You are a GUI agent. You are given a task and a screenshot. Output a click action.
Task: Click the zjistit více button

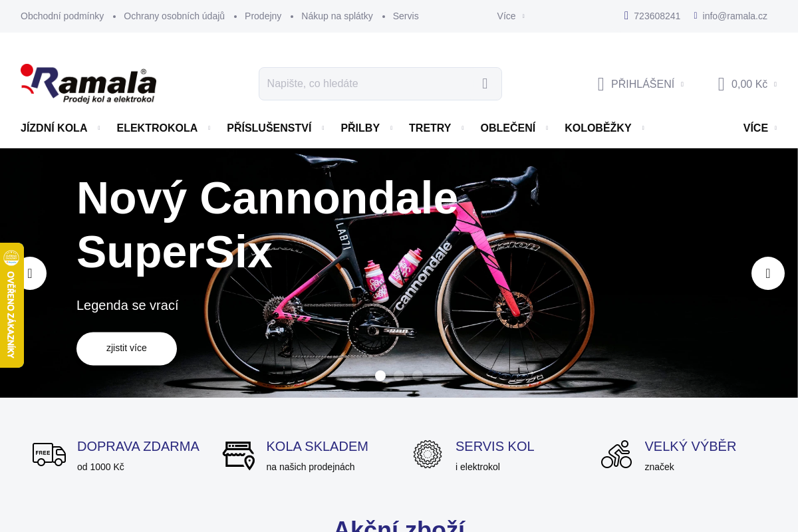pos(126,348)
